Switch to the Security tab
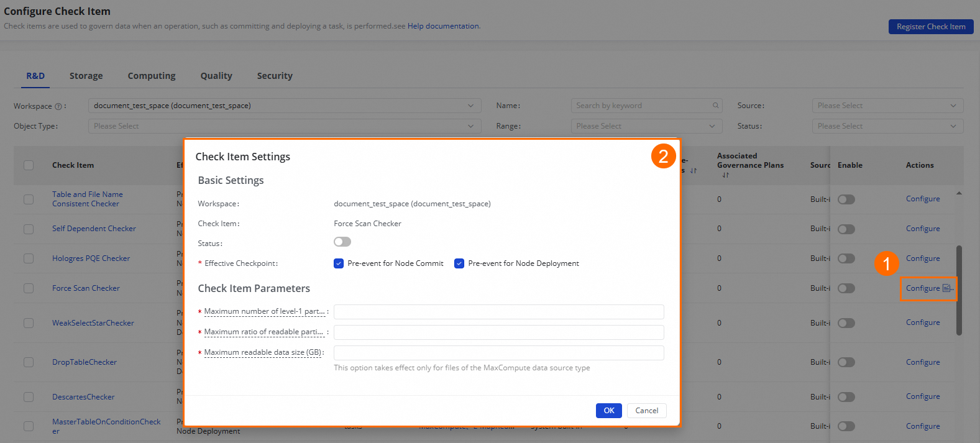 click(x=275, y=76)
